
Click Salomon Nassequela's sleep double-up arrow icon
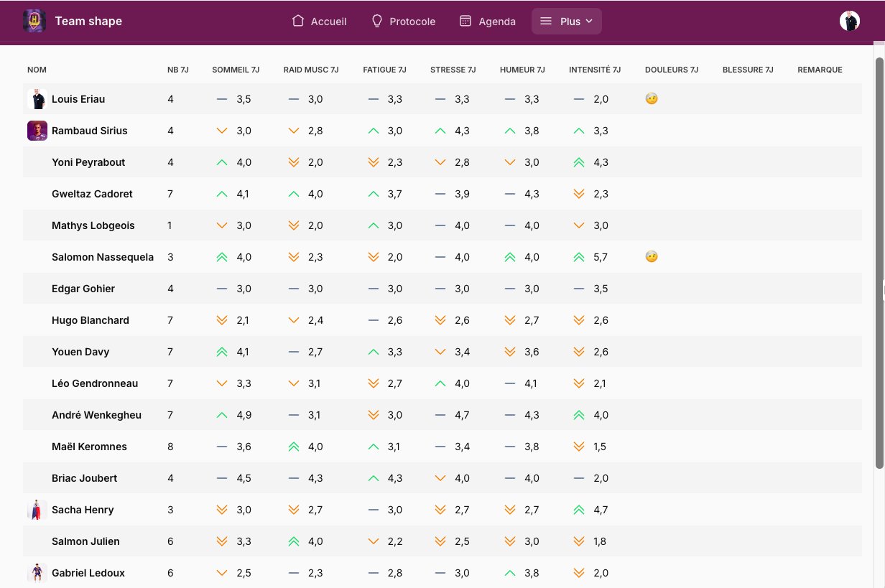[x=222, y=257]
